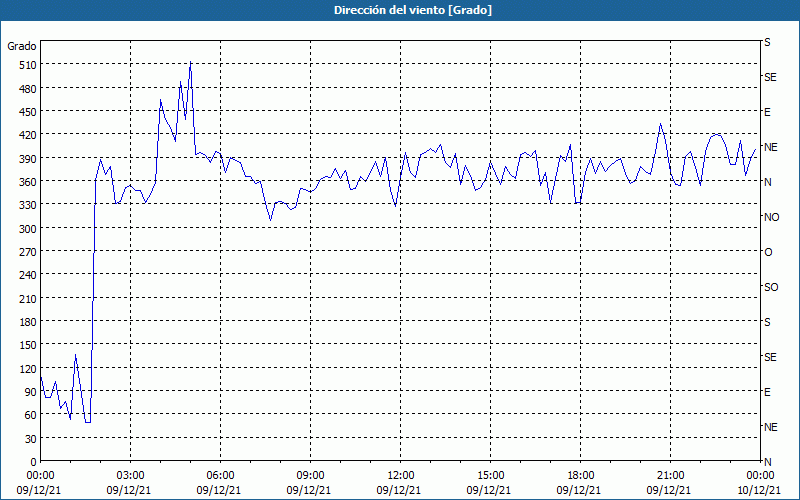Select the 360 degree axis label
The image size is (800, 500).
tap(28, 182)
